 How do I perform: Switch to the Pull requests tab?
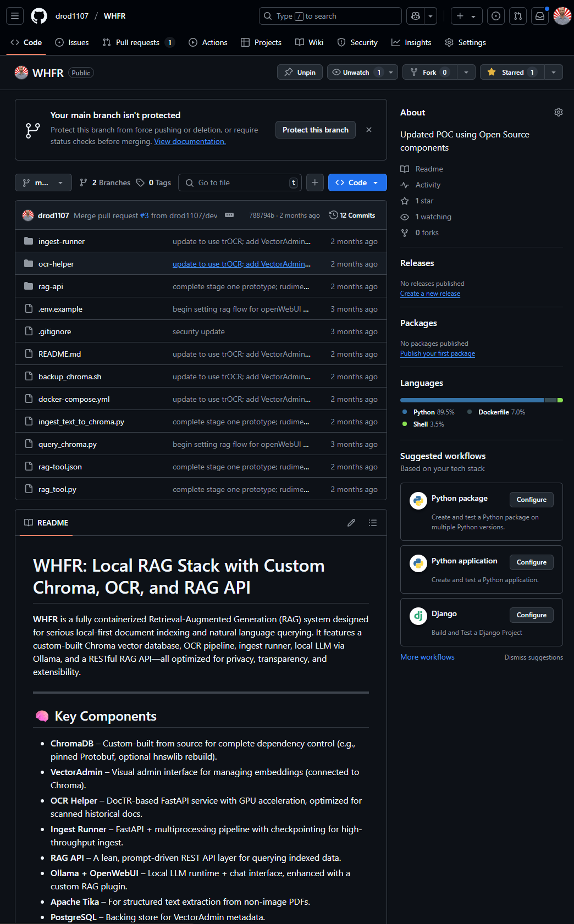[137, 42]
